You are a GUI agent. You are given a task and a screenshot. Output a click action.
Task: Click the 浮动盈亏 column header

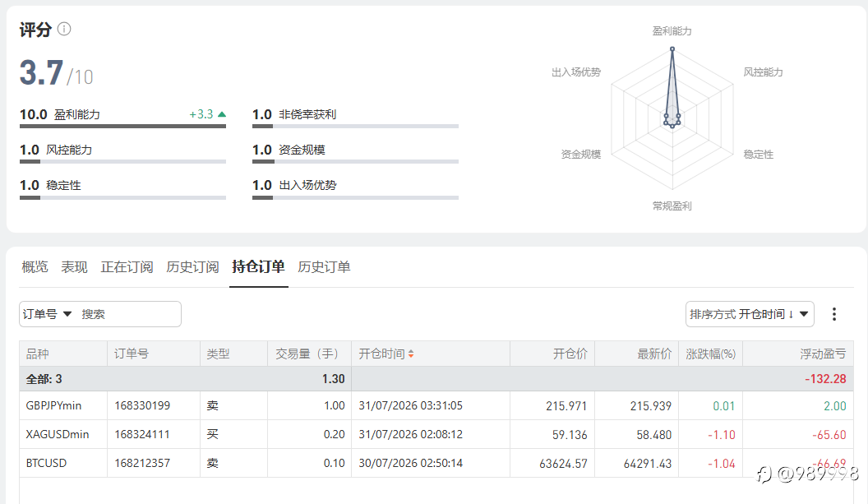click(798, 354)
